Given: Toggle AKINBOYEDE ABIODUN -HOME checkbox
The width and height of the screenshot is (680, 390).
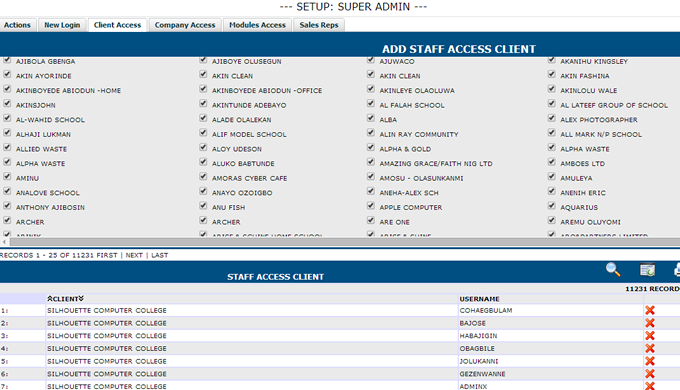Looking at the screenshot, I should pyautogui.click(x=7, y=89).
